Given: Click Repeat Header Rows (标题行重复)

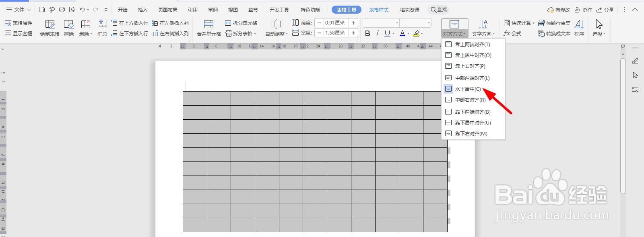Looking at the screenshot, I should point(554,23).
